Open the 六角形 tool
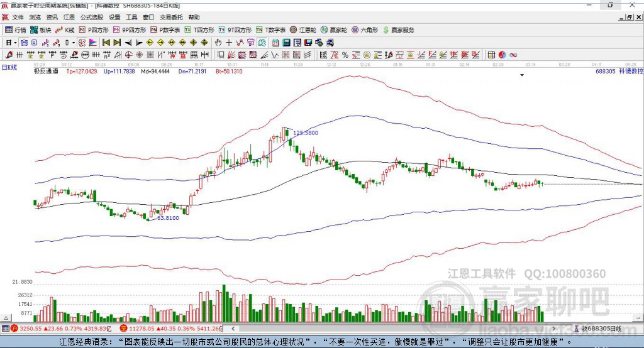The width and height of the screenshot is (644, 348). (x=365, y=30)
